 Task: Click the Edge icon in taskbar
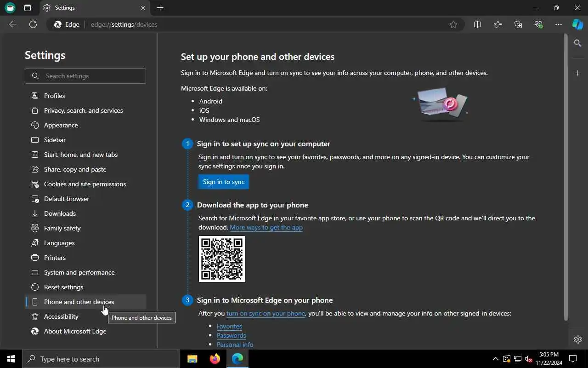click(x=237, y=359)
